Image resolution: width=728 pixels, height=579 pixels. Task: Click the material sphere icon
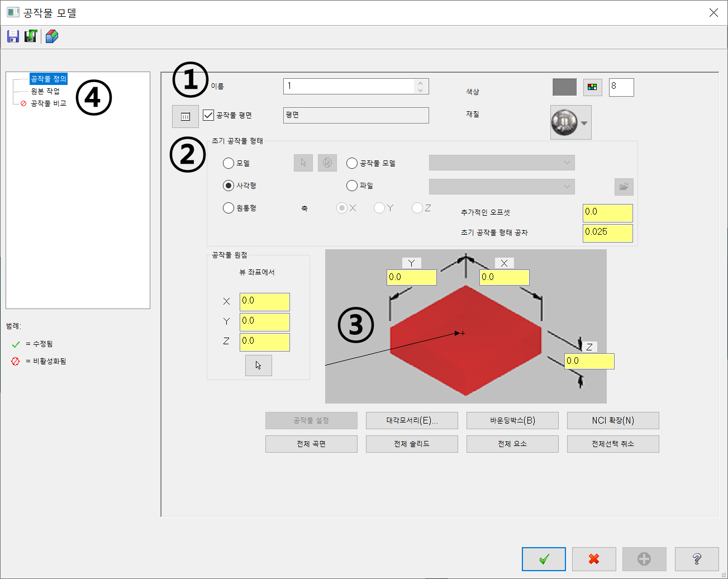click(564, 122)
